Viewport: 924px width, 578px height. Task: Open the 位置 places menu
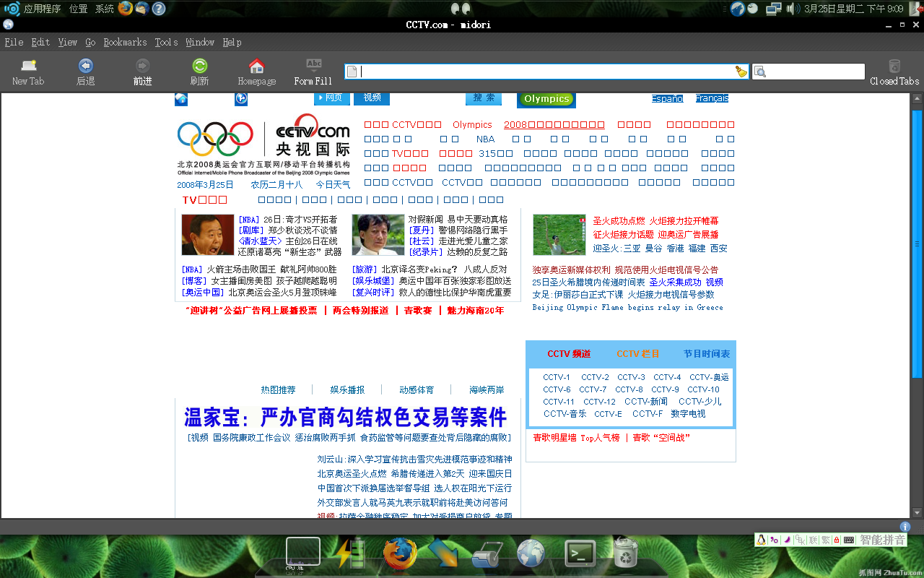click(x=79, y=9)
